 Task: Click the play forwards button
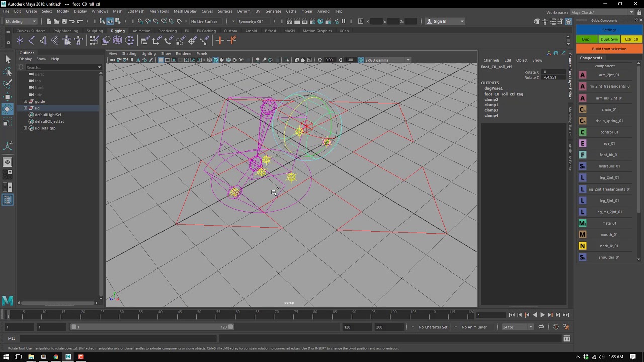pyautogui.click(x=542, y=315)
